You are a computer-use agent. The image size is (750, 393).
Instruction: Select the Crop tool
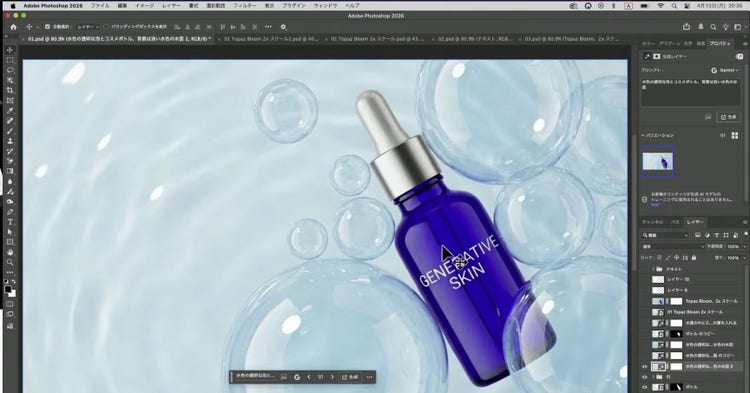point(10,90)
